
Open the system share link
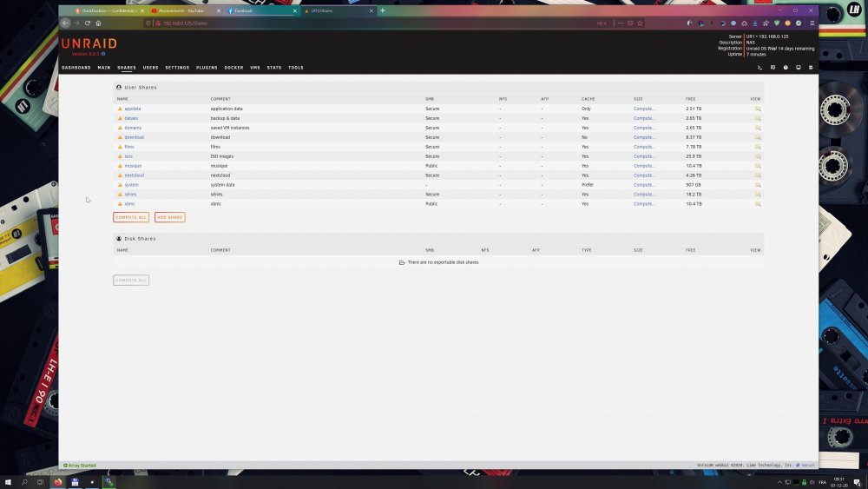point(132,184)
